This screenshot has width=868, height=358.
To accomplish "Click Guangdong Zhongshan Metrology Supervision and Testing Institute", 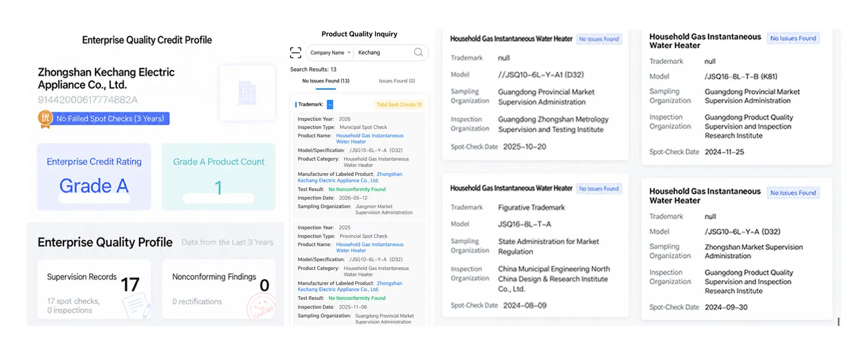I will pyautogui.click(x=553, y=124).
